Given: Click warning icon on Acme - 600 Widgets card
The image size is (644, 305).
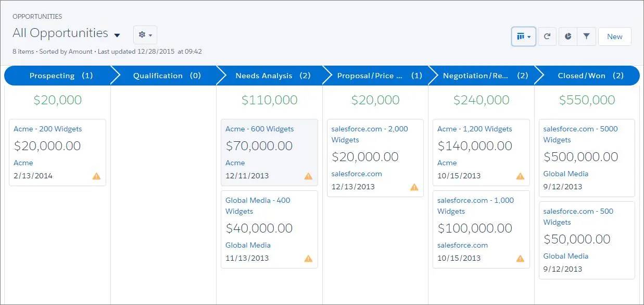Looking at the screenshot, I should 308,176.
